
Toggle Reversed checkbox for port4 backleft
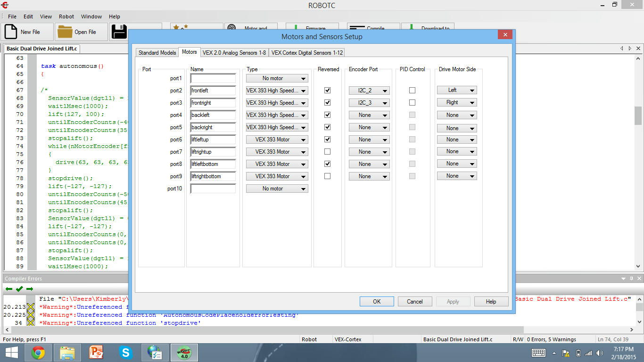[x=328, y=115]
